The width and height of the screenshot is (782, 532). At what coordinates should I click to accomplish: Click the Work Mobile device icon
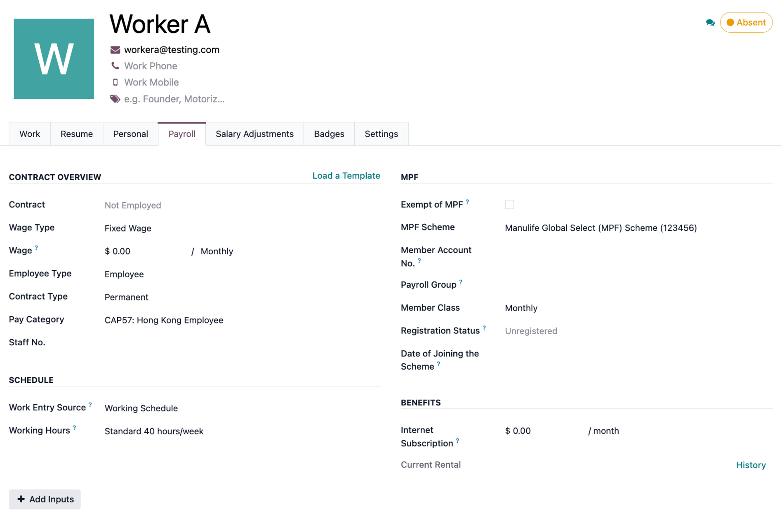pyautogui.click(x=115, y=82)
